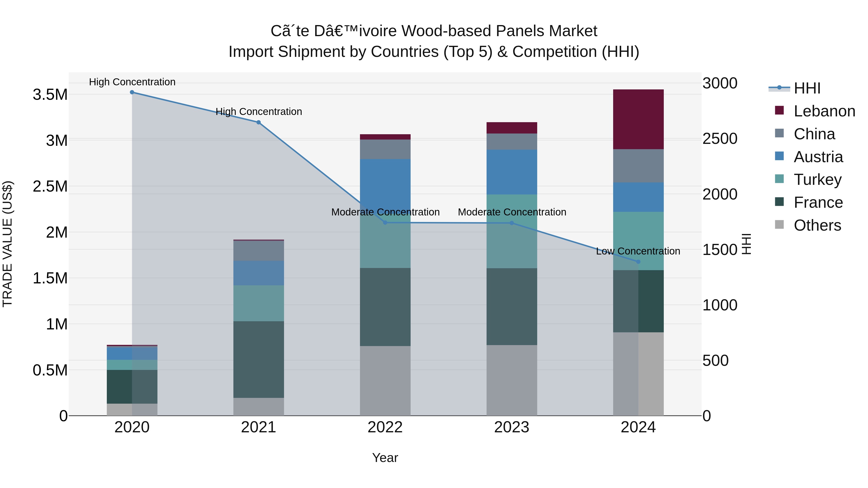Image resolution: width=868 pixels, height=488 pixels.
Task: Click the 2023 x-axis label
Action: [x=511, y=427]
